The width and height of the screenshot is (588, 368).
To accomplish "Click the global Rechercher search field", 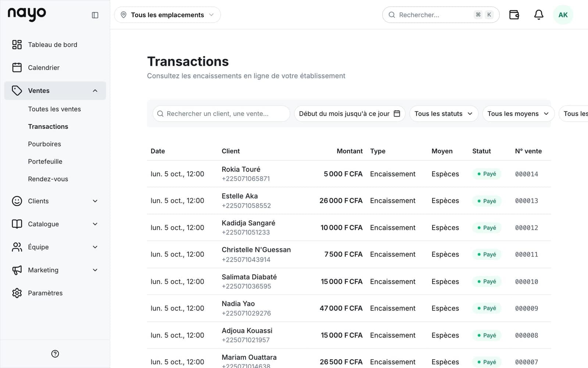I will coord(441,15).
